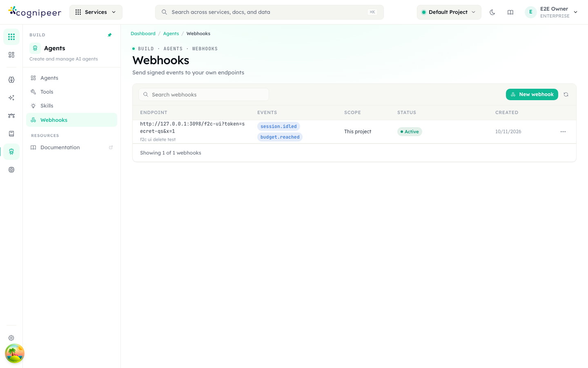The height and width of the screenshot is (368, 588).
Task: Click the notebook icon in left rail
Action: 11,134
